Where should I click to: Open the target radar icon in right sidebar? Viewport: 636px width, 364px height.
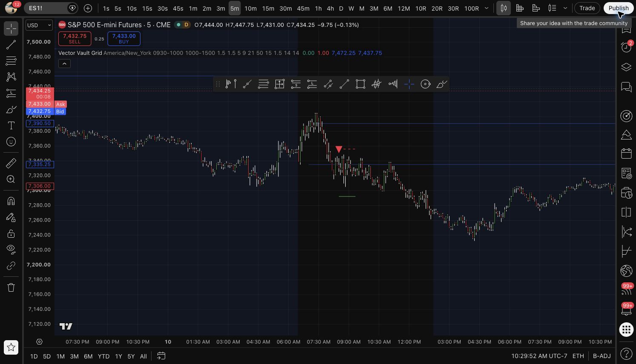[626, 116]
